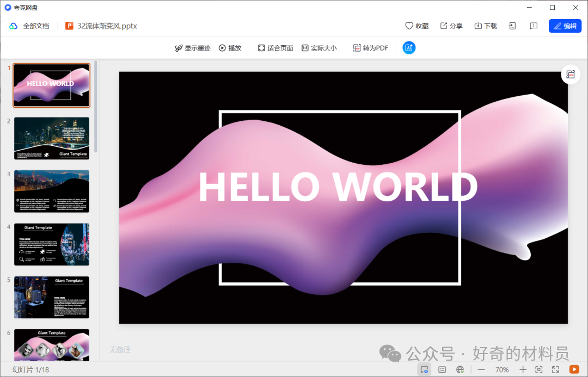
Task: Click the blue 编辑 button
Action: pyautogui.click(x=565, y=26)
